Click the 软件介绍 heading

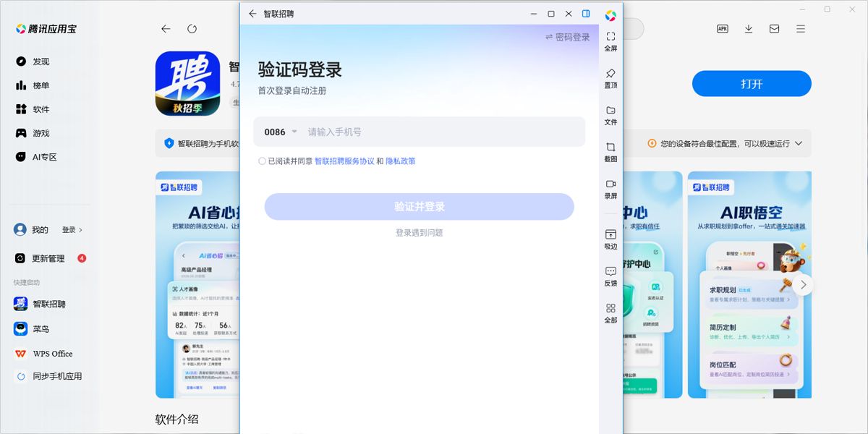pos(177,419)
